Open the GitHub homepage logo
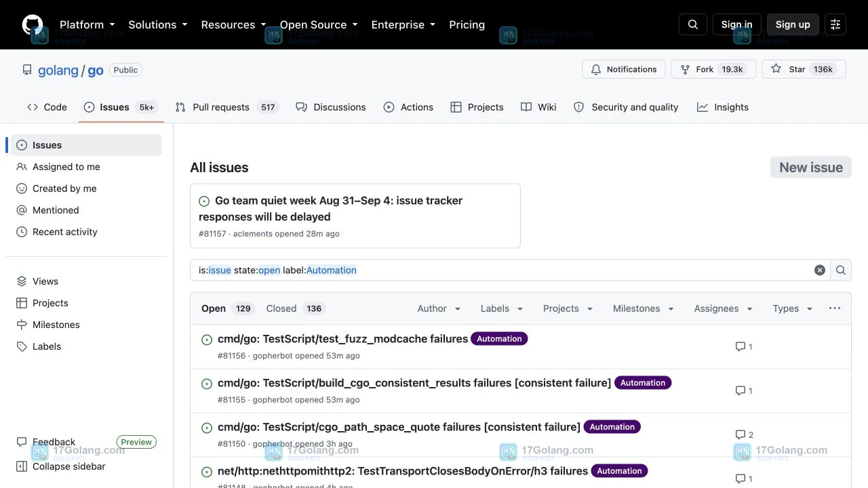This screenshot has width=868, height=488. tap(33, 24)
